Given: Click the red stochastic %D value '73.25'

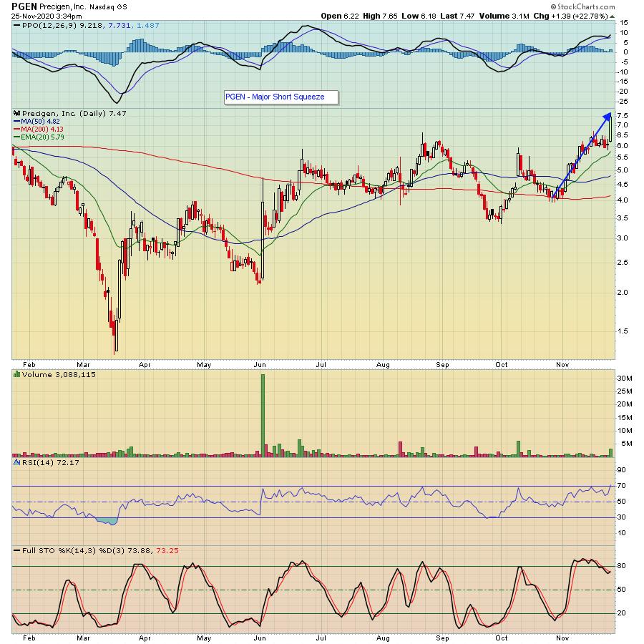Looking at the screenshot, I should (167, 551).
